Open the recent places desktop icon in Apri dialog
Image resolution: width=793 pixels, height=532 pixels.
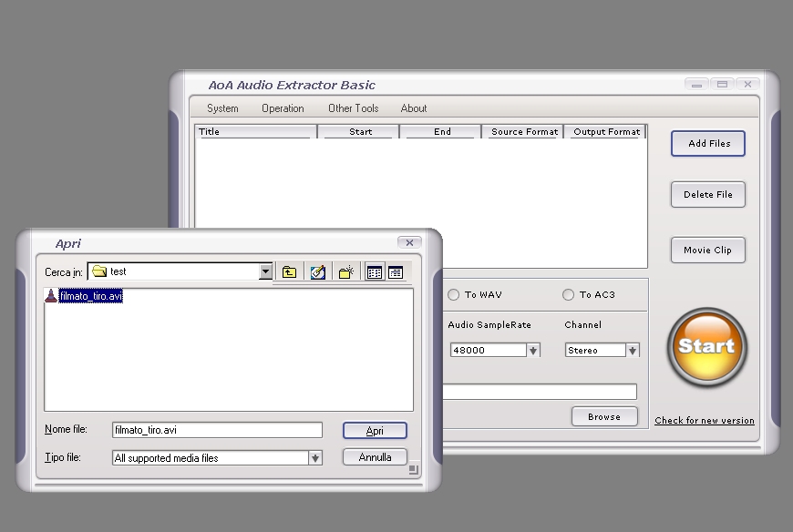coord(317,272)
